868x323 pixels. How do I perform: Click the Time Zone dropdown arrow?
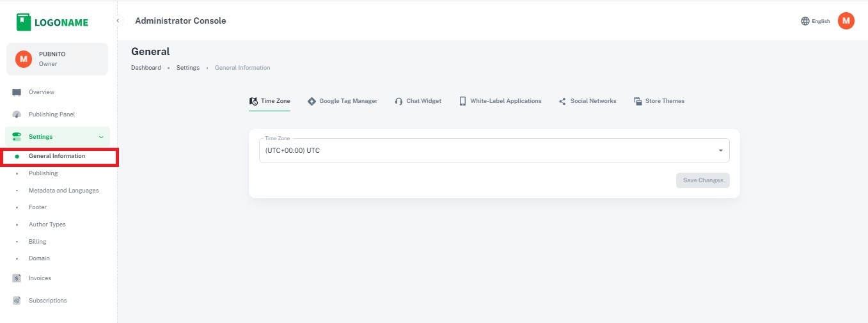[720, 150]
